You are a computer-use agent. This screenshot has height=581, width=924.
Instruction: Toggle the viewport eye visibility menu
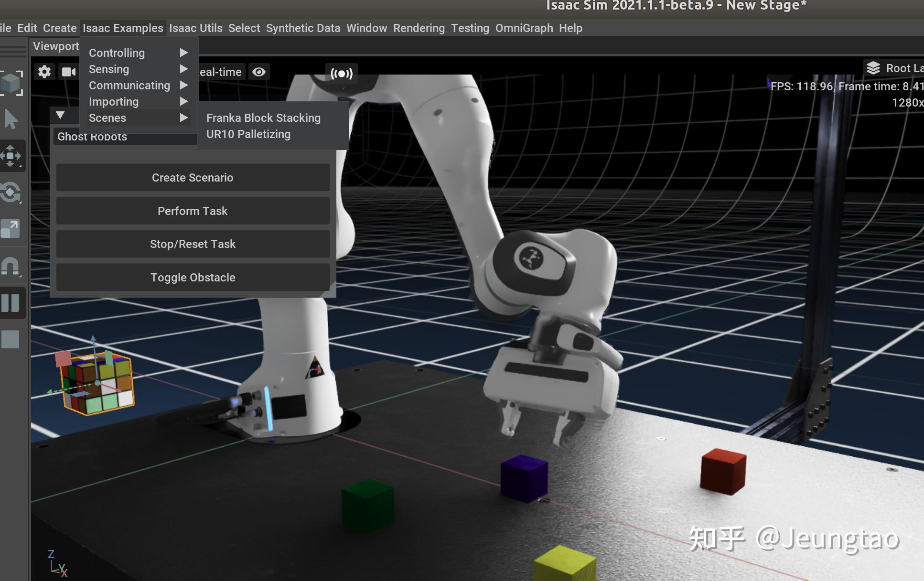(x=259, y=72)
